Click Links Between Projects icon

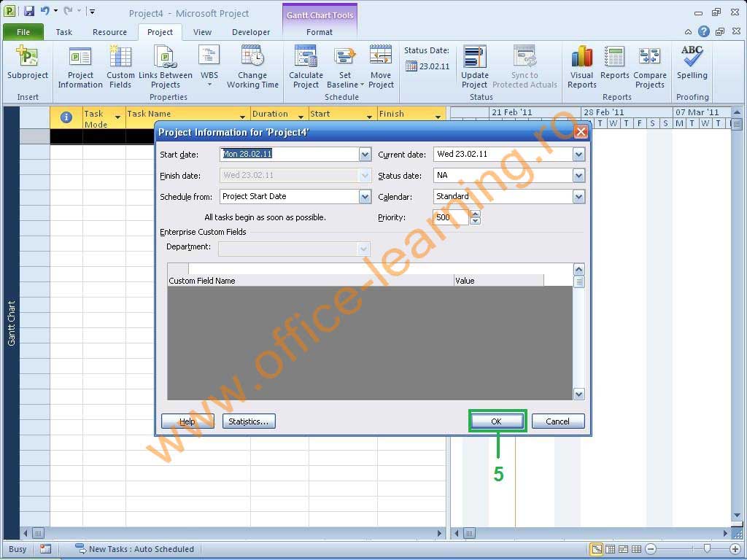point(166,66)
